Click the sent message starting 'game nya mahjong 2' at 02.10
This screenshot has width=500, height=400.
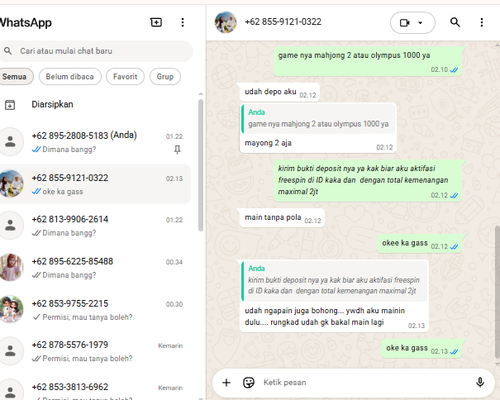pos(368,61)
